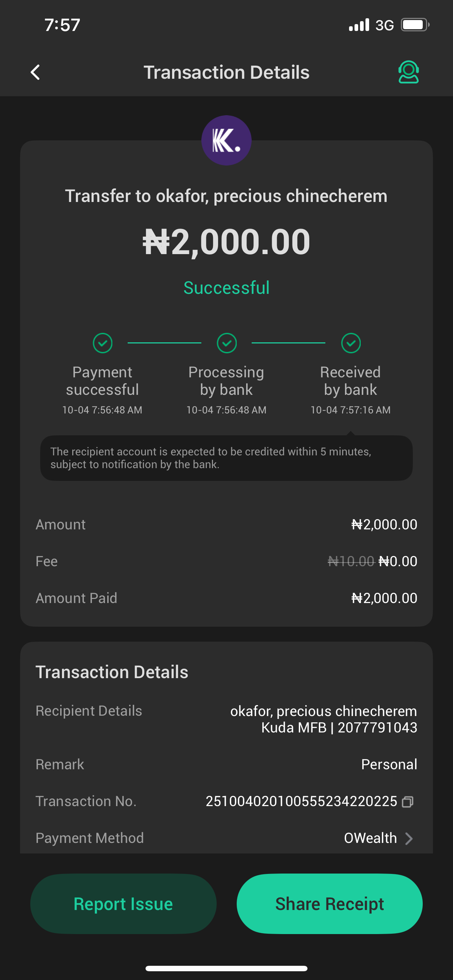Tap the ₦2,000.00 headline amount
The height and width of the screenshot is (980, 453).
click(226, 242)
